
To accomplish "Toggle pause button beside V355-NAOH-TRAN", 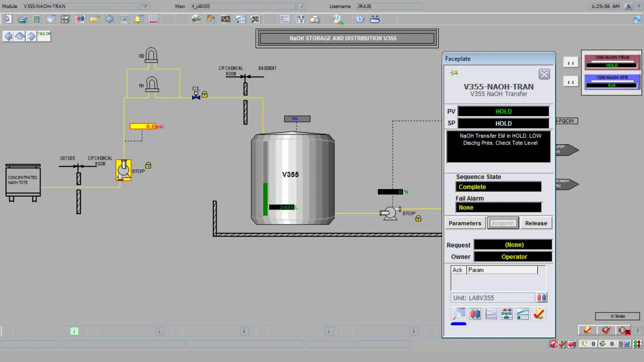I will click(571, 63).
